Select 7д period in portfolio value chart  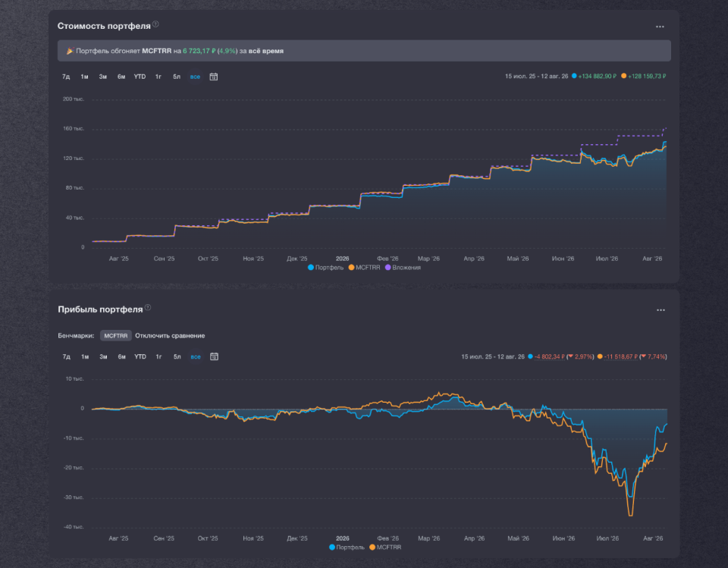[x=66, y=77]
